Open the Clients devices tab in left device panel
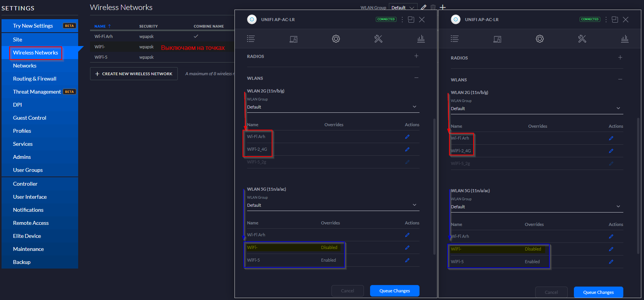 293,39
